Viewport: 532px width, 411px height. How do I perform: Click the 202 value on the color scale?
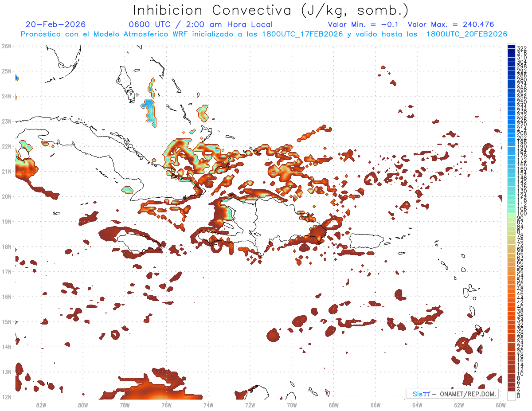click(x=521, y=138)
